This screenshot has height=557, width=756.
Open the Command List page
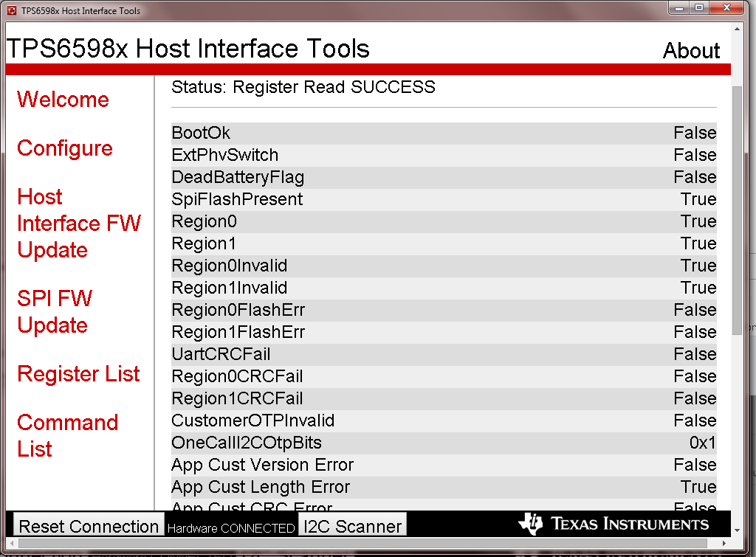[x=67, y=435]
